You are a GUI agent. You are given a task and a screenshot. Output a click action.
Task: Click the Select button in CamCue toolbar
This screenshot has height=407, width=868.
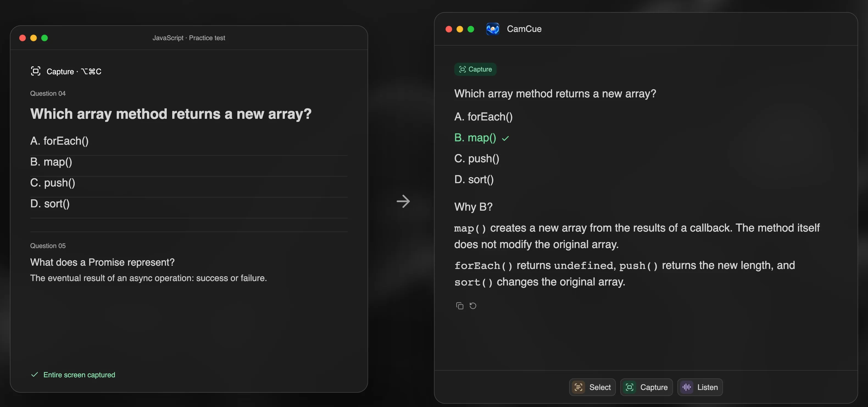592,387
